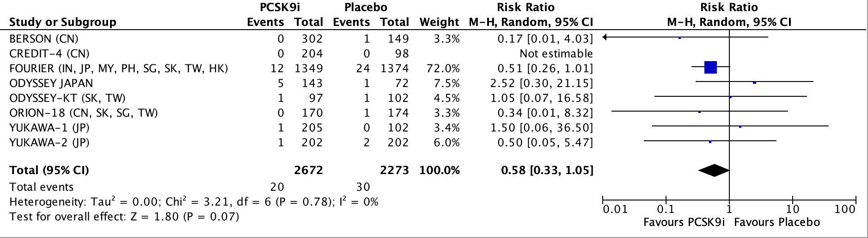Select the Placebo group header

tap(366, 7)
